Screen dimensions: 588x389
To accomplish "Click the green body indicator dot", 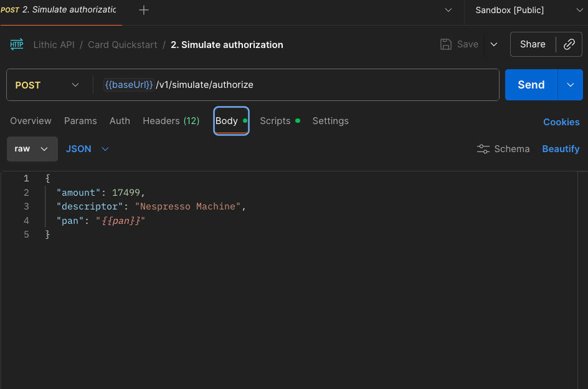I will (x=247, y=120).
